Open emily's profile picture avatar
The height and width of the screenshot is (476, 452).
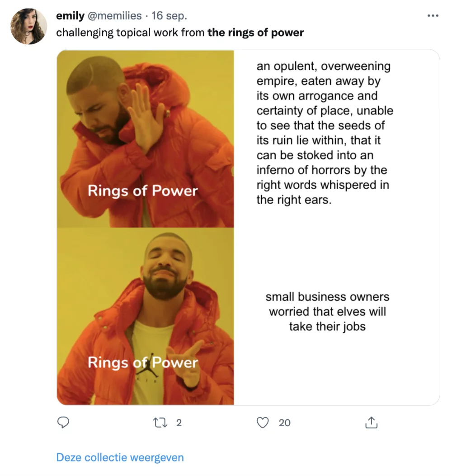click(29, 26)
